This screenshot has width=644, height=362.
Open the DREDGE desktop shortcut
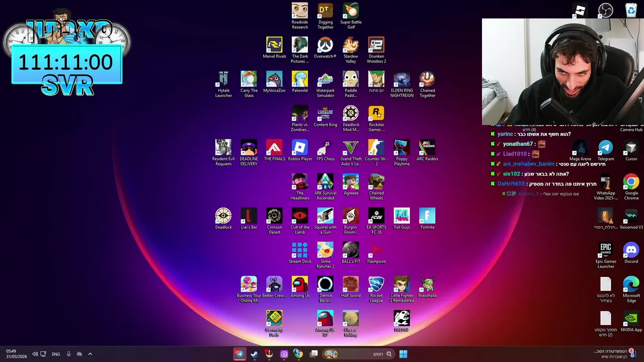coord(401,322)
